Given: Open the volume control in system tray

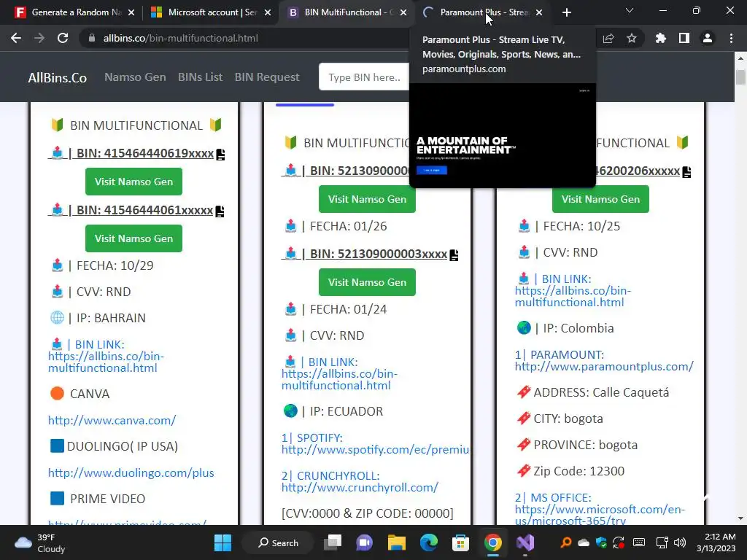Looking at the screenshot, I should (681, 542).
